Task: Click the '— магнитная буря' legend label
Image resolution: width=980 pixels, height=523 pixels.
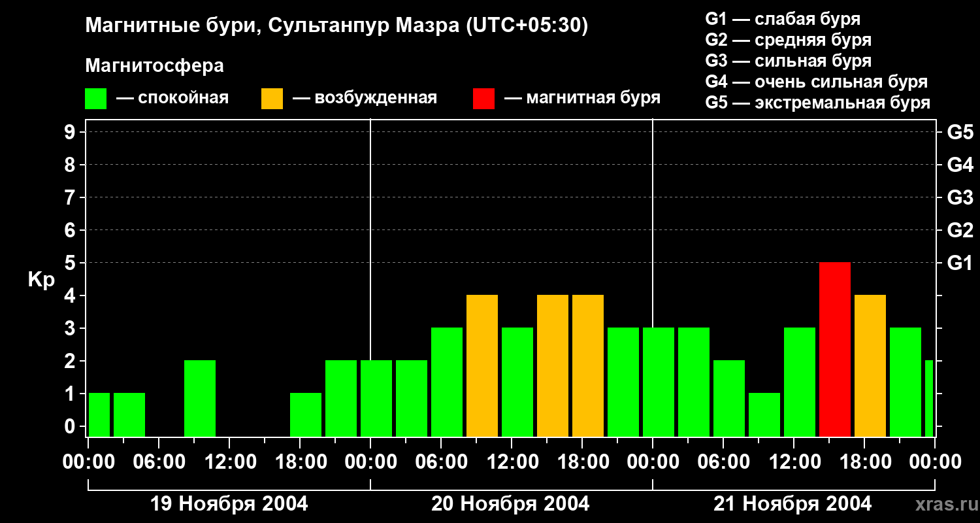Action: click(583, 99)
